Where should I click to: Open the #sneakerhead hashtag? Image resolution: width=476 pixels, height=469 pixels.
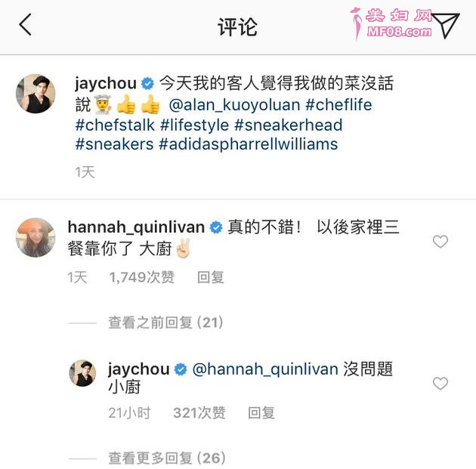(289, 125)
